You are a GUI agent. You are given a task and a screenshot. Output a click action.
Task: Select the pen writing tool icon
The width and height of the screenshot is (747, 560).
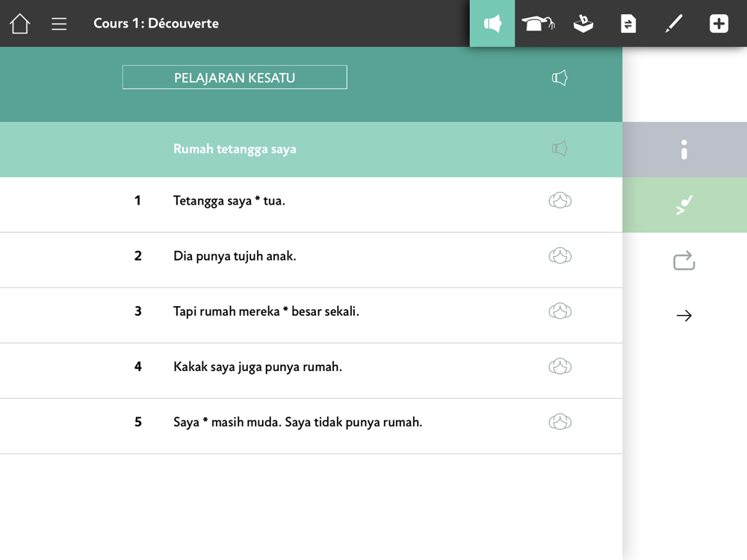point(674,24)
